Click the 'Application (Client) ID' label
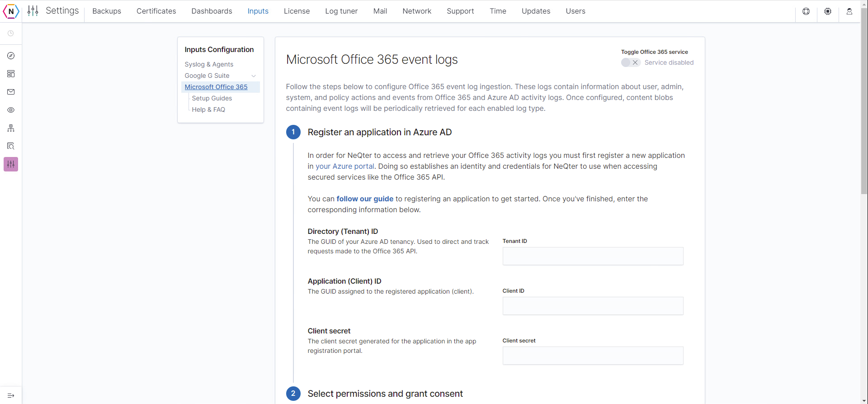The height and width of the screenshot is (404, 868). tap(344, 281)
